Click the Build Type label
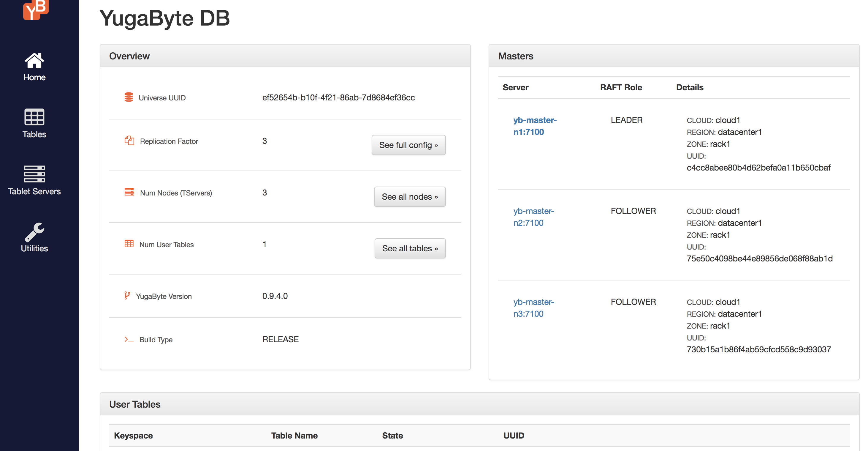The height and width of the screenshot is (451, 868). tap(156, 339)
